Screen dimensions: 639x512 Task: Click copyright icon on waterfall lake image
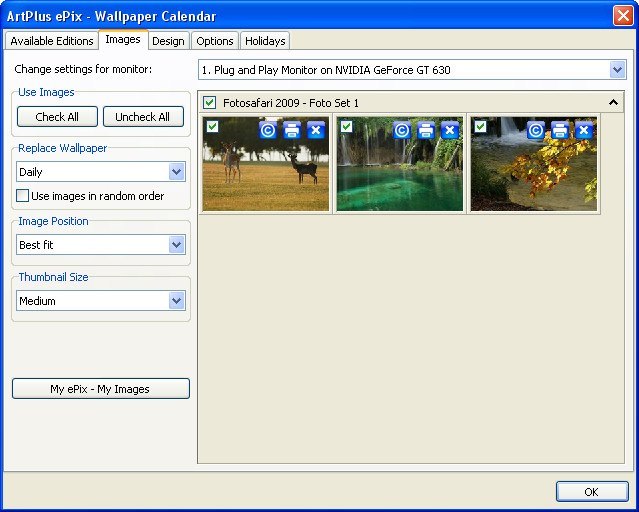point(402,130)
